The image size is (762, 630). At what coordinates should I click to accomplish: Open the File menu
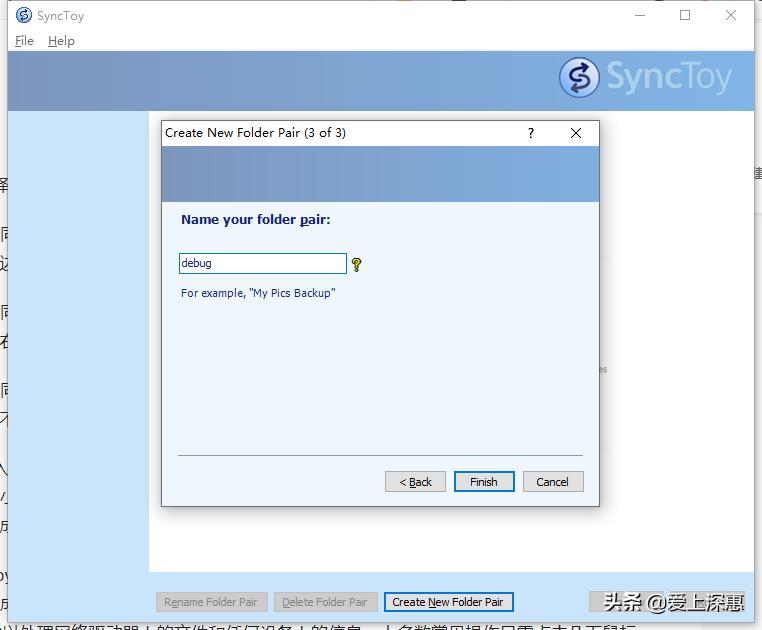24,41
